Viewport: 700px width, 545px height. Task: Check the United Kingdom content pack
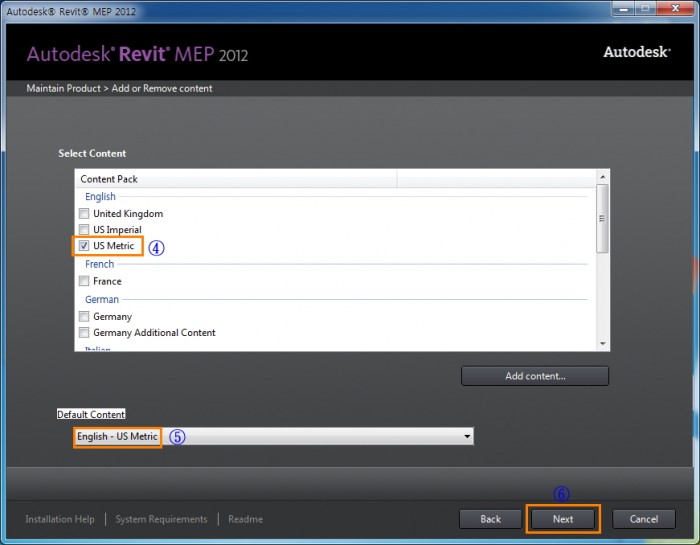coord(84,214)
